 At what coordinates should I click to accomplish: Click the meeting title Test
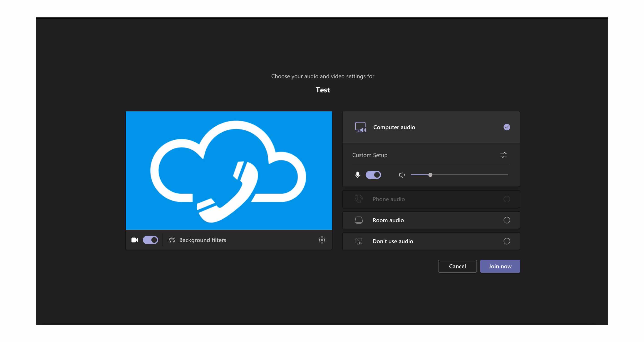click(x=322, y=90)
